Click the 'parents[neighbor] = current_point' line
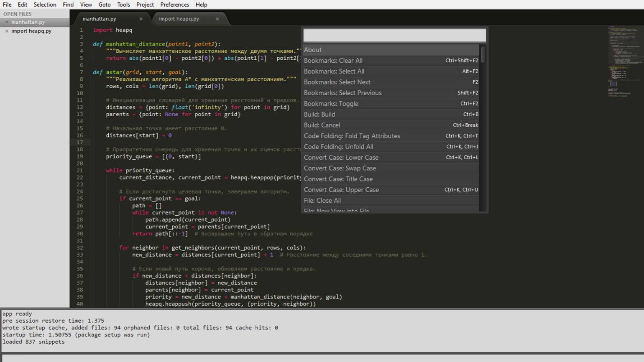644x362 pixels. [x=199, y=290]
